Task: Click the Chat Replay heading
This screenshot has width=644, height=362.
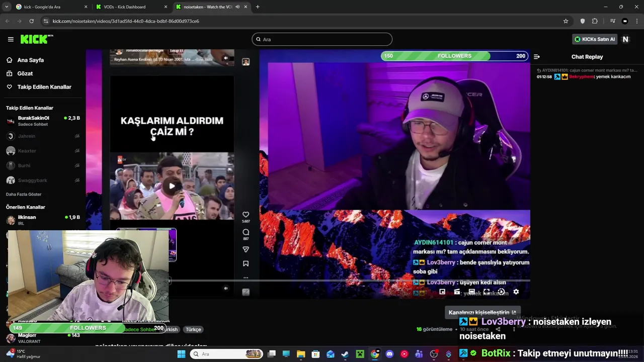Action: [587, 57]
